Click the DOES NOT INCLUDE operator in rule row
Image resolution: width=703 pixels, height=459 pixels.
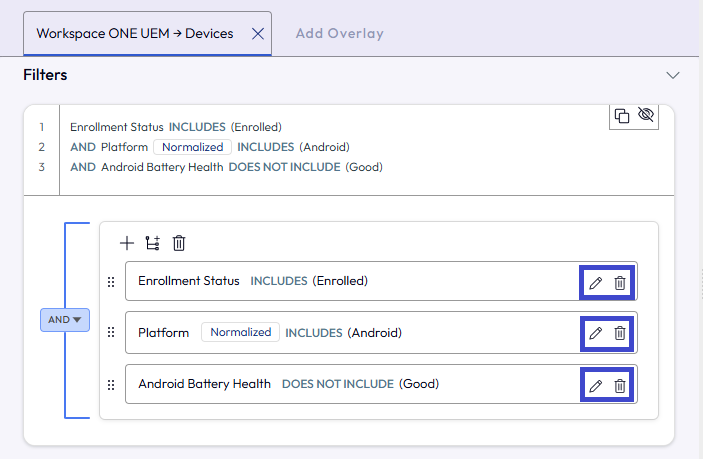pos(338,384)
